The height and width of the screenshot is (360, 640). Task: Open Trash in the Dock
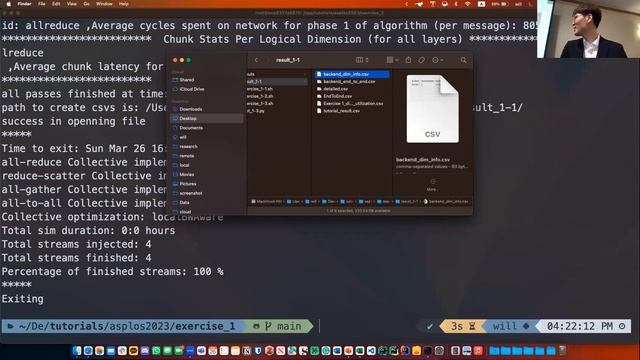[x=562, y=351]
